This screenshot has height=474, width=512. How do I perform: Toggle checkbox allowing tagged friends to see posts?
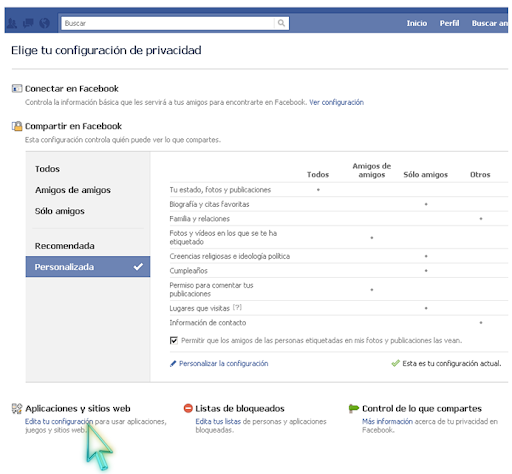(x=174, y=340)
